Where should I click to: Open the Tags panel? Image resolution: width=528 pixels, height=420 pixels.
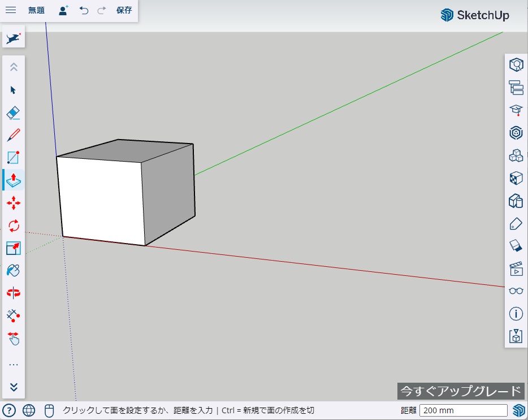coord(516,224)
